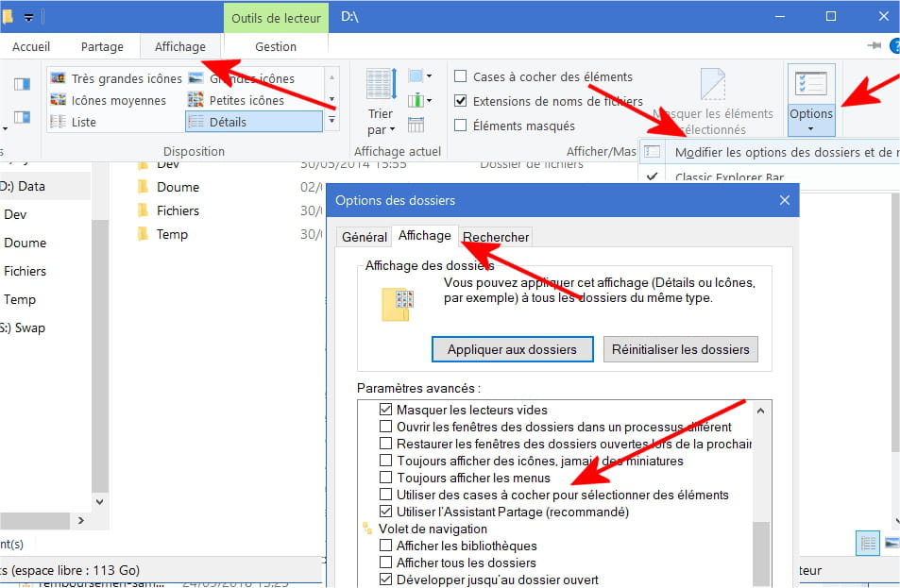Open the Affichage ribbon tab
Image resolution: width=900 pixels, height=588 pixels.
pyautogui.click(x=180, y=46)
